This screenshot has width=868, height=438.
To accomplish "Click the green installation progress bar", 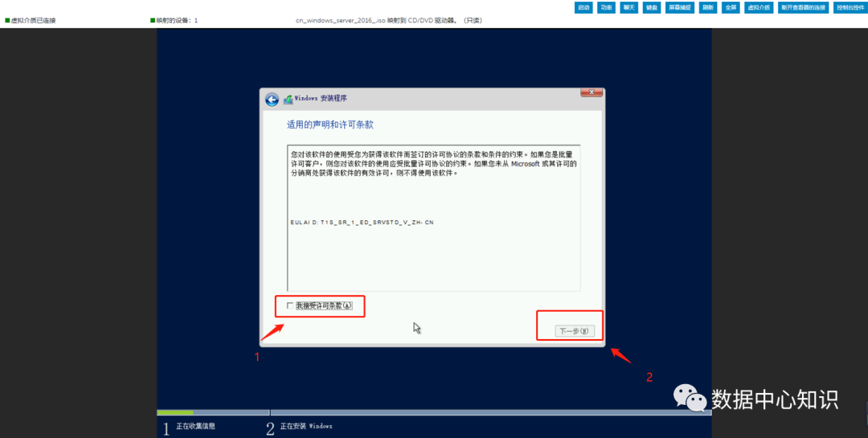I will (175, 412).
